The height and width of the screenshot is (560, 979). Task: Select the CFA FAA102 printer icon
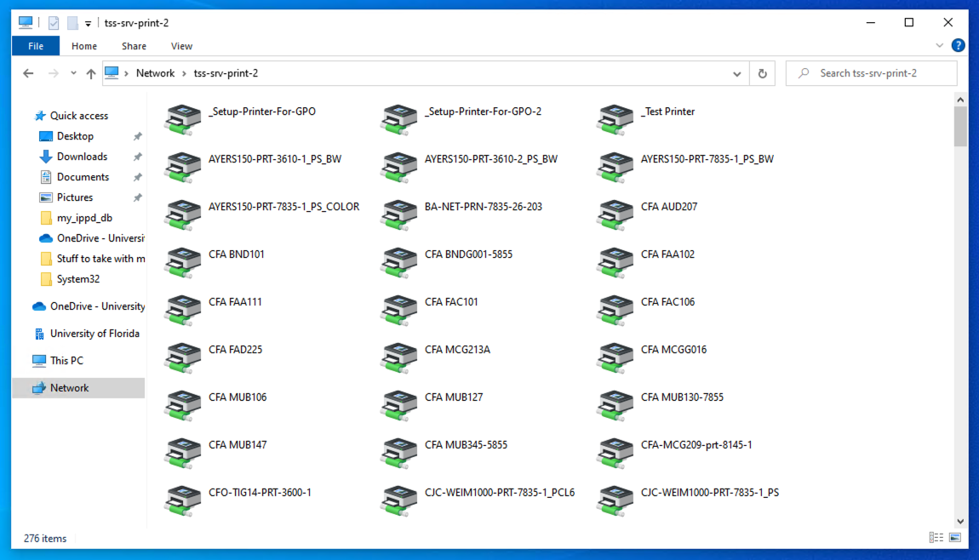coord(615,262)
